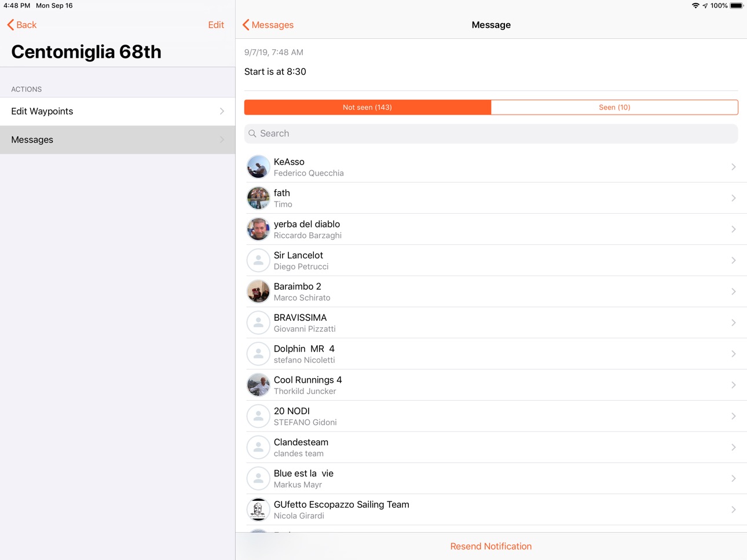
Task: Tap Blue est la vie placeholder avatar
Action: click(258, 479)
